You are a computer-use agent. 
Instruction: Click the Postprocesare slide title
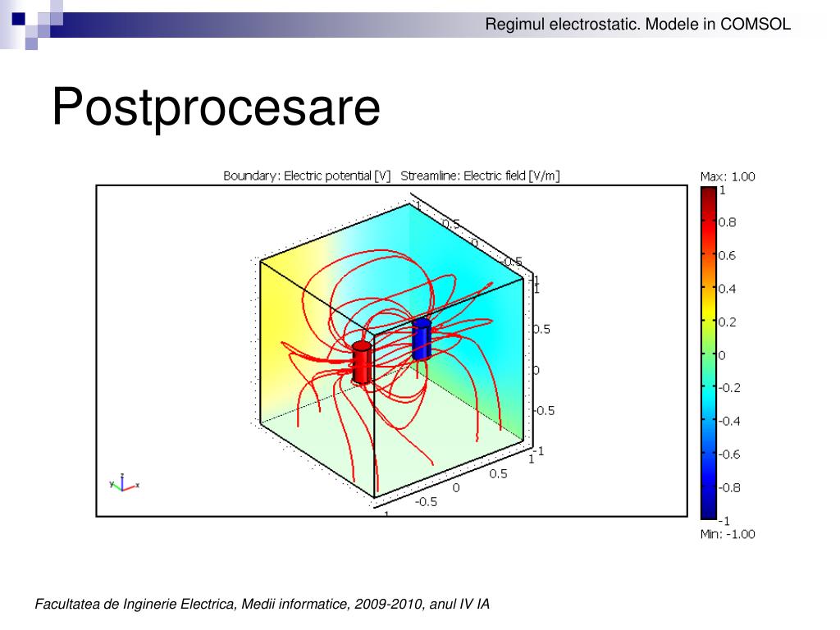click(216, 107)
